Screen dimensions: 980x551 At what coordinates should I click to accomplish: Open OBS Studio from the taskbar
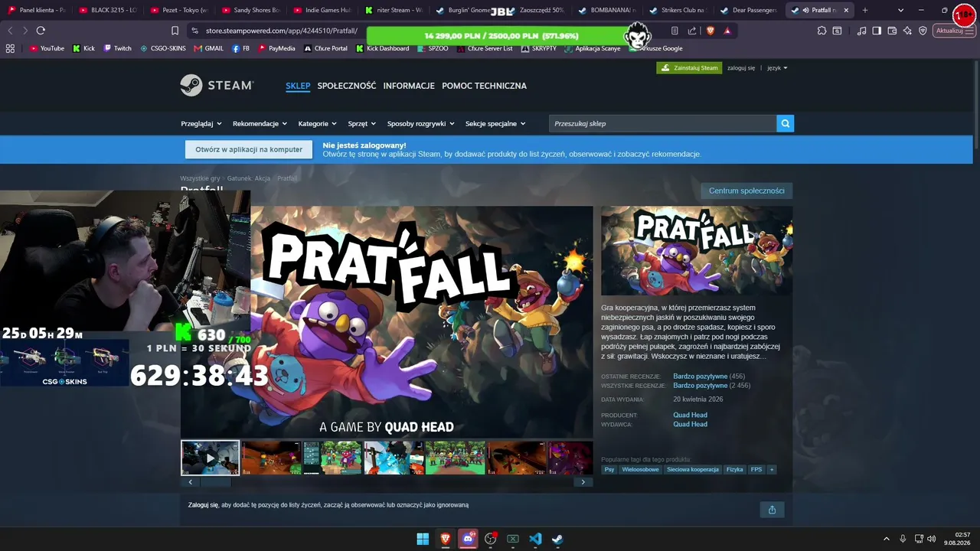click(x=491, y=539)
